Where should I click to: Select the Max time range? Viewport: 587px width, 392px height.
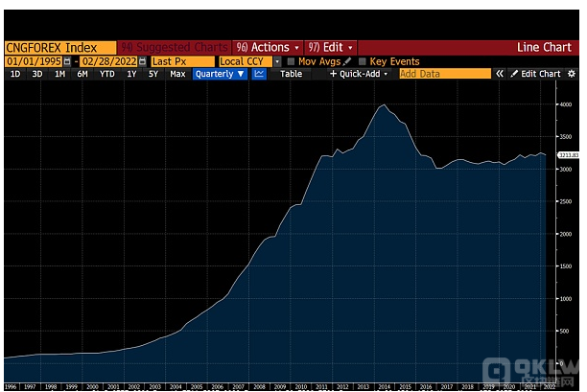[x=177, y=74]
